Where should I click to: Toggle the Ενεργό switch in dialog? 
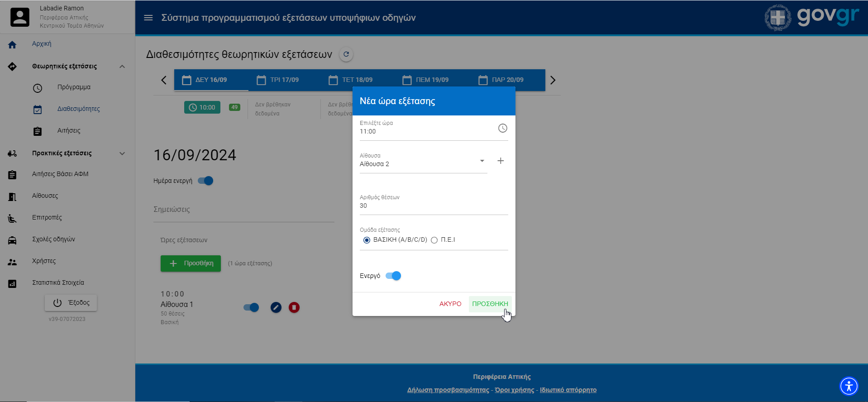(393, 276)
